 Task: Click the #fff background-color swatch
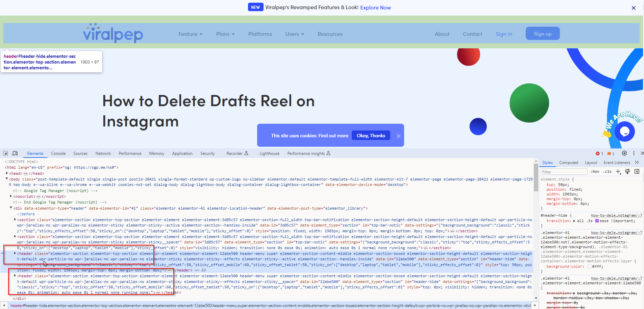(x=590, y=267)
